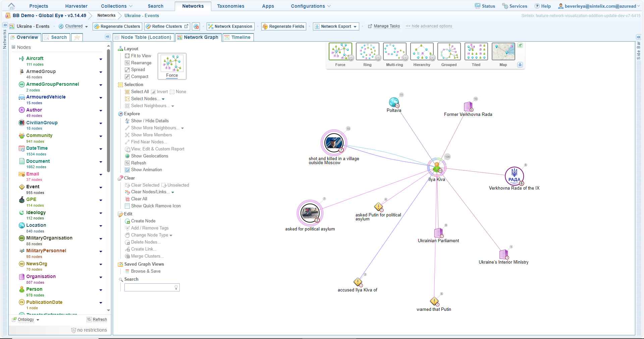Click the Regenerate Clusters button
The height and width of the screenshot is (339, 644).
pyautogui.click(x=117, y=26)
